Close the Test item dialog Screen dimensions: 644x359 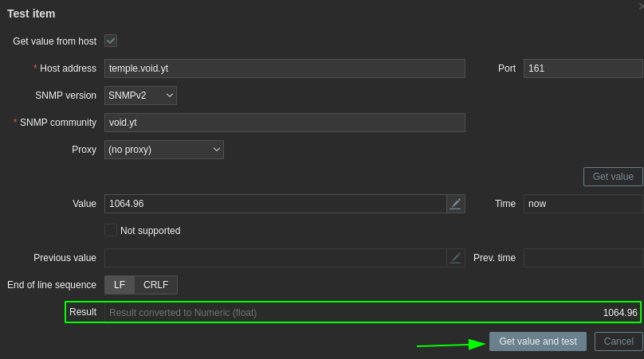tap(641, 6)
